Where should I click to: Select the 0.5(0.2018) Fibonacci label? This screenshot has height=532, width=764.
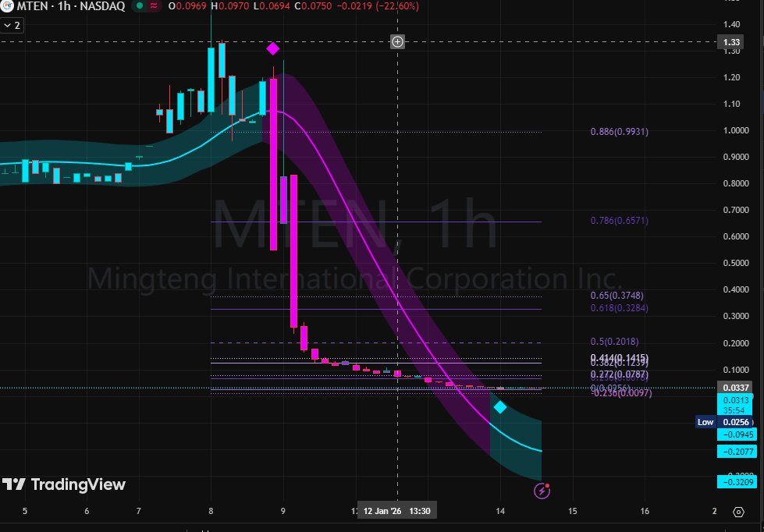coord(614,342)
